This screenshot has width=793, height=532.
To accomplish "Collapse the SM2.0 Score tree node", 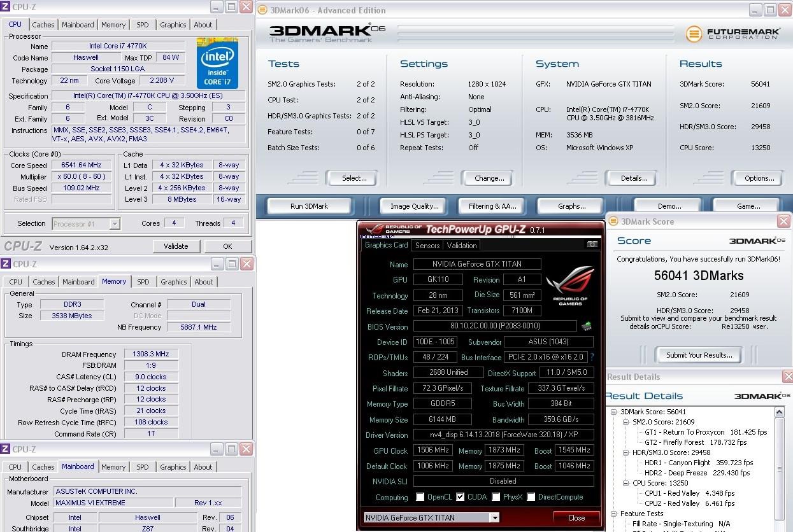I will point(625,422).
